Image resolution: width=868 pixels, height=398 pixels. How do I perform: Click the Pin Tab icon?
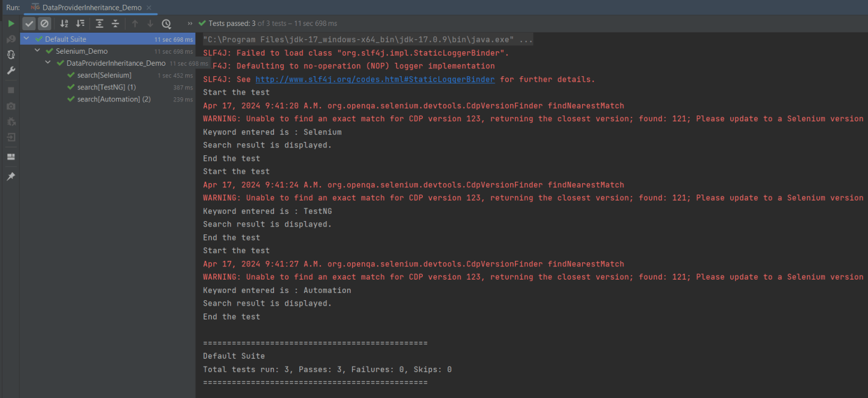tap(11, 176)
